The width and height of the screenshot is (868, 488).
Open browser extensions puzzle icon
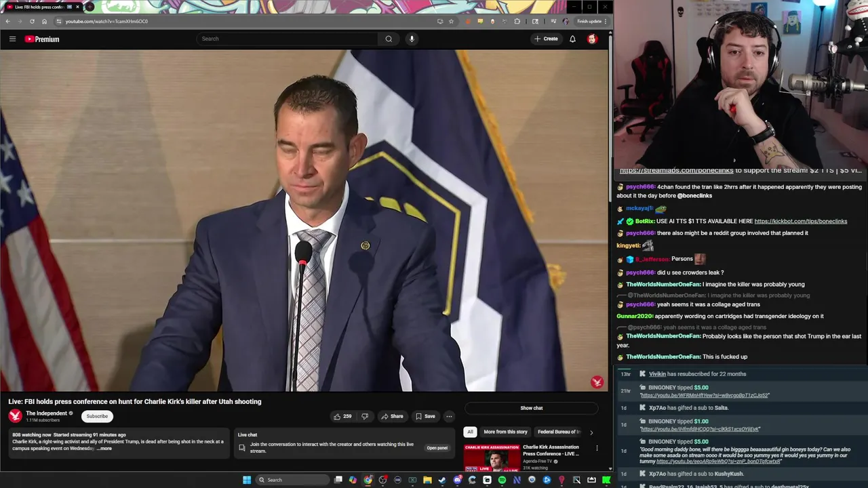pos(517,21)
